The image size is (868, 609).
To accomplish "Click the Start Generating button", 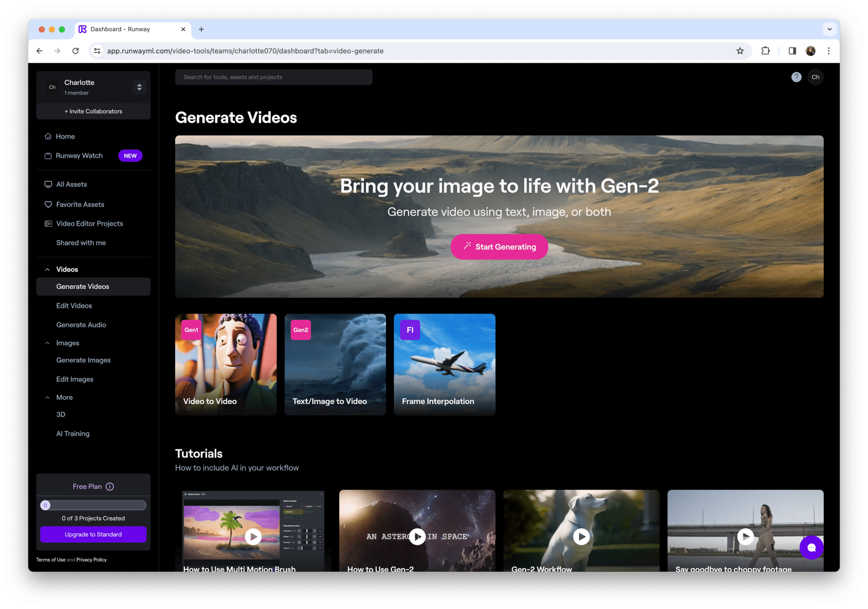I will (499, 247).
